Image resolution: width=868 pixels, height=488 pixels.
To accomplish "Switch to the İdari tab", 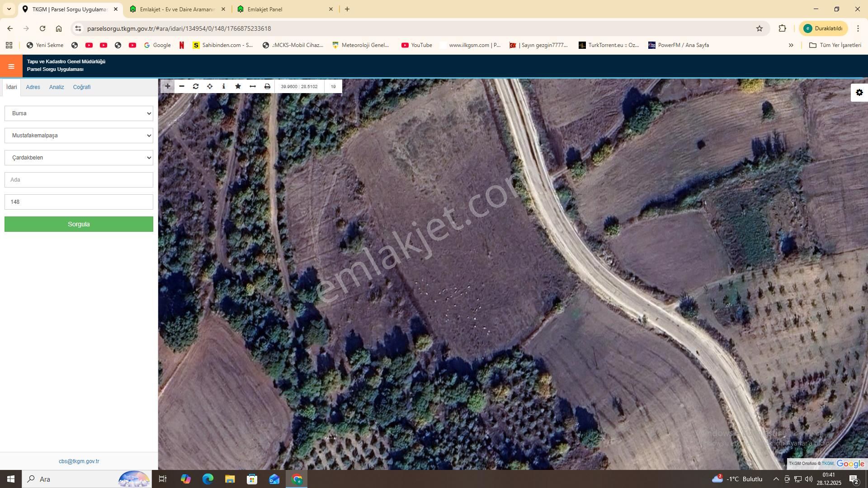I will [12, 87].
